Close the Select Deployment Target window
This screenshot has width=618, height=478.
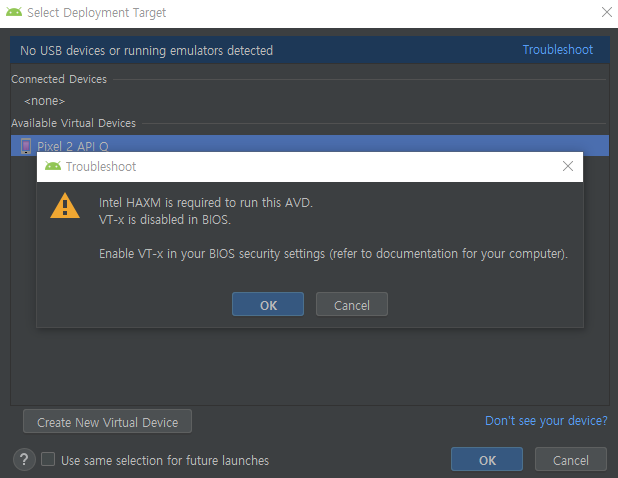(x=607, y=12)
